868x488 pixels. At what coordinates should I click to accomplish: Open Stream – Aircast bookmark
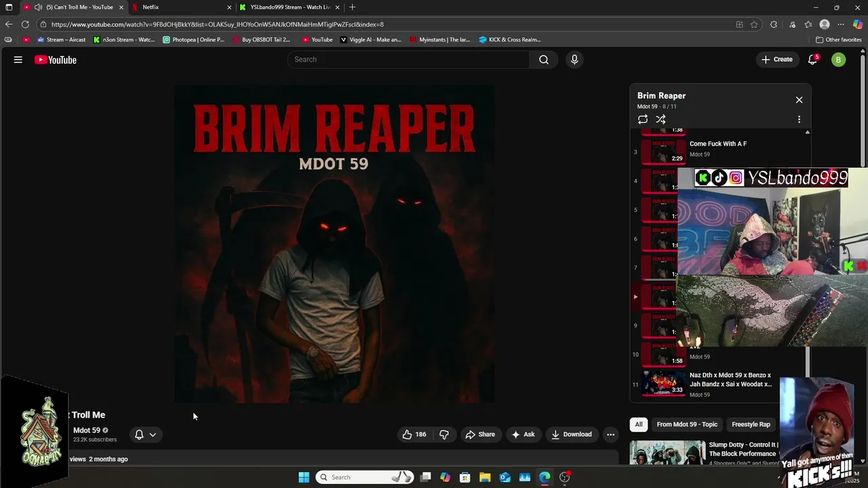point(60,39)
